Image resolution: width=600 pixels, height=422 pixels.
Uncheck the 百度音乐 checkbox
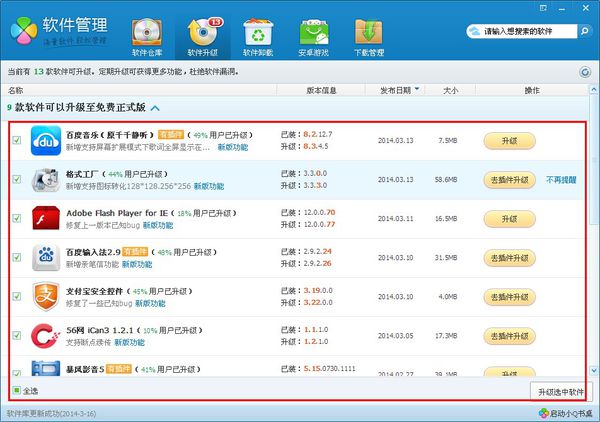(x=16, y=140)
